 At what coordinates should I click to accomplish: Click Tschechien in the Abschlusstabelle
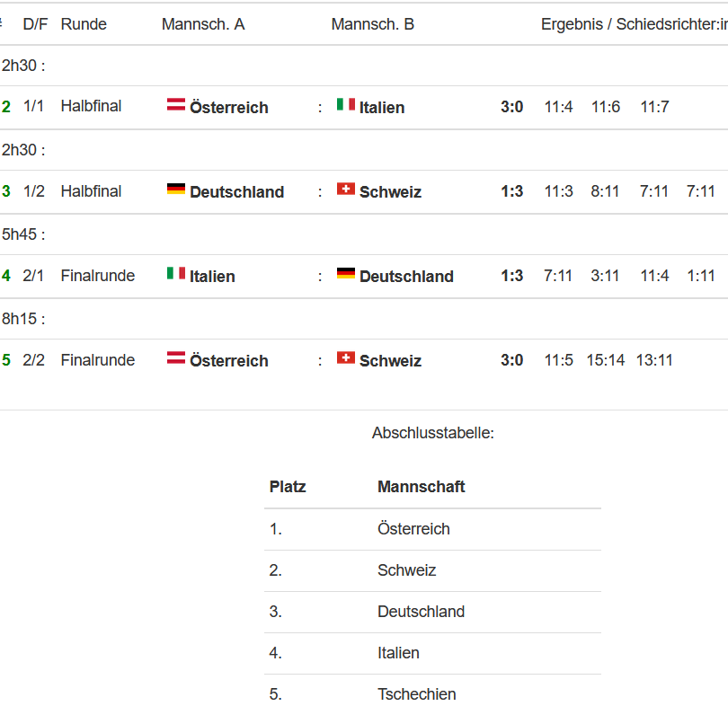click(416, 694)
